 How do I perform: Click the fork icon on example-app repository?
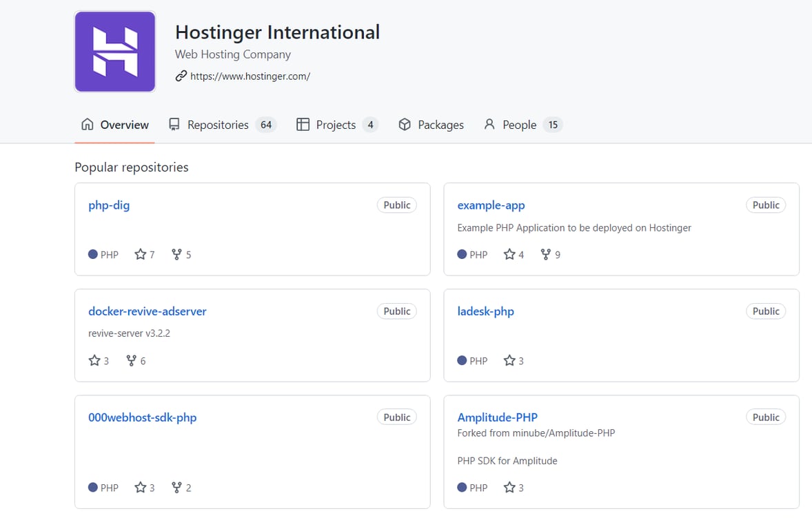(545, 254)
